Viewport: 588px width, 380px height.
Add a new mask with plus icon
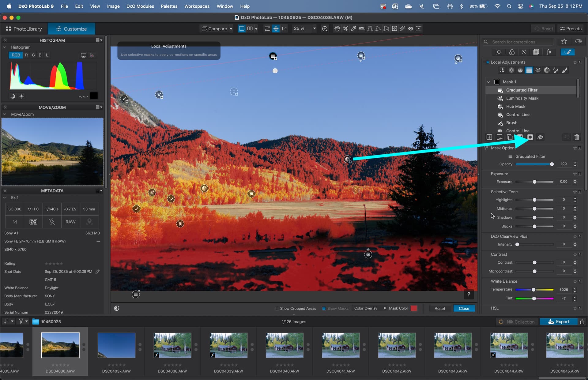click(x=489, y=137)
